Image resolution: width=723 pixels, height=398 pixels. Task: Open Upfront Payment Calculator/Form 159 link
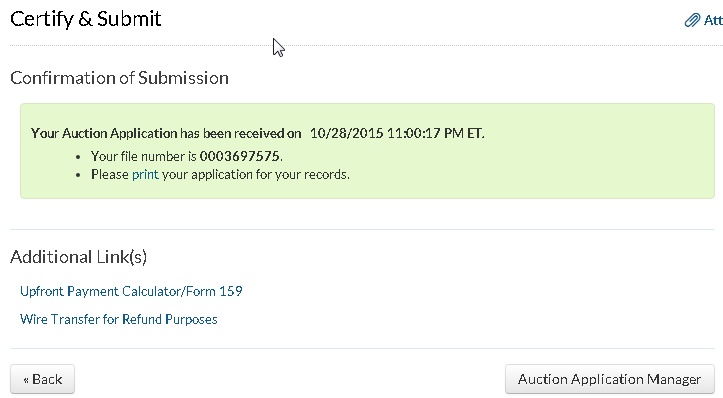coord(131,291)
